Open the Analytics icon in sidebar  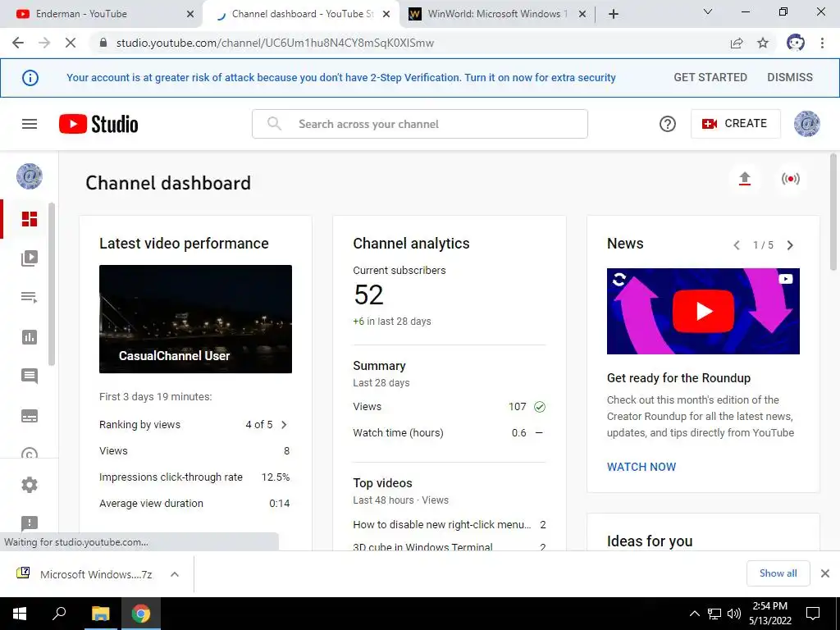tap(30, 337)
